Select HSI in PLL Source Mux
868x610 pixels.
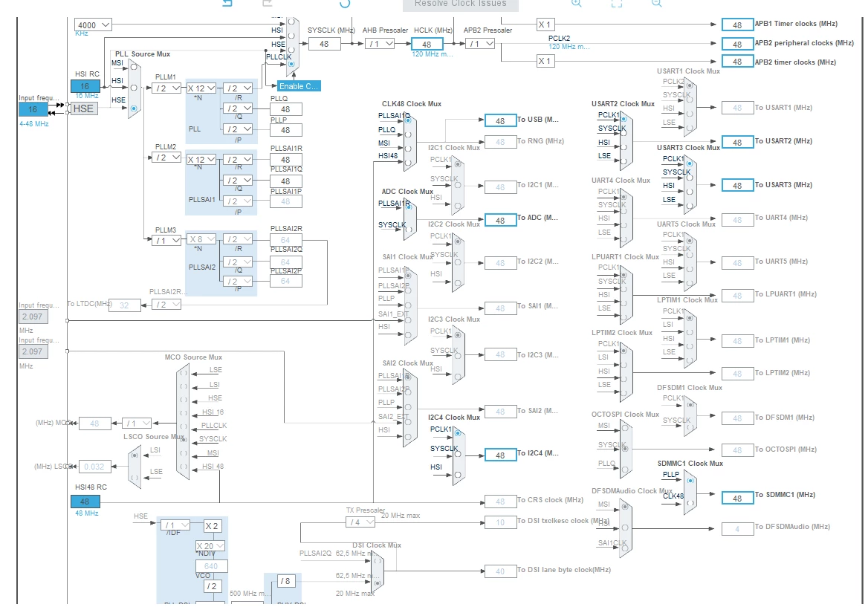click(134, 88)
